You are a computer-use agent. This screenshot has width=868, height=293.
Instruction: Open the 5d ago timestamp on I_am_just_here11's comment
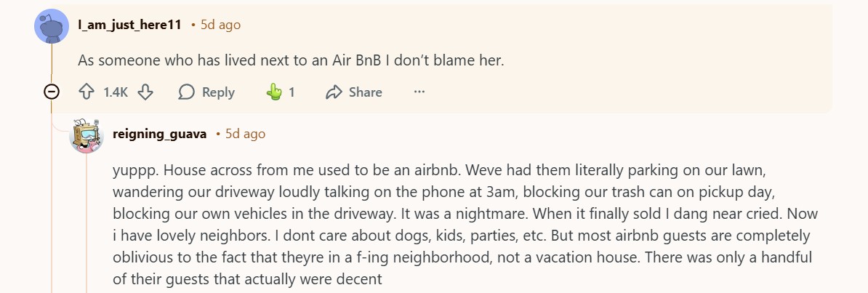point(220,25)
